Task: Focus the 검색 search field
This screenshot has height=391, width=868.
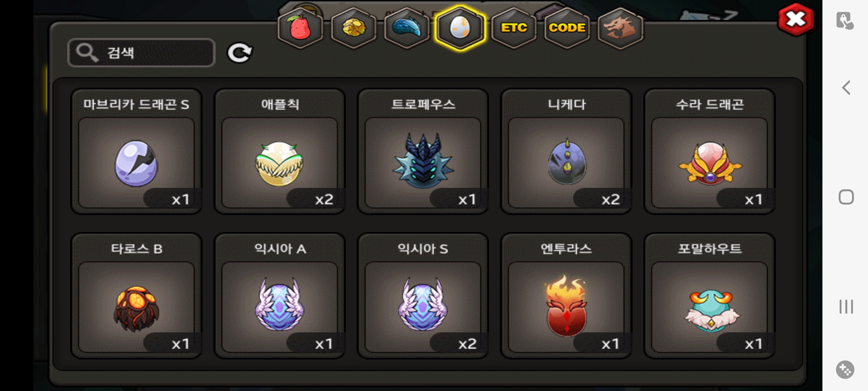Action: [141, 52]
